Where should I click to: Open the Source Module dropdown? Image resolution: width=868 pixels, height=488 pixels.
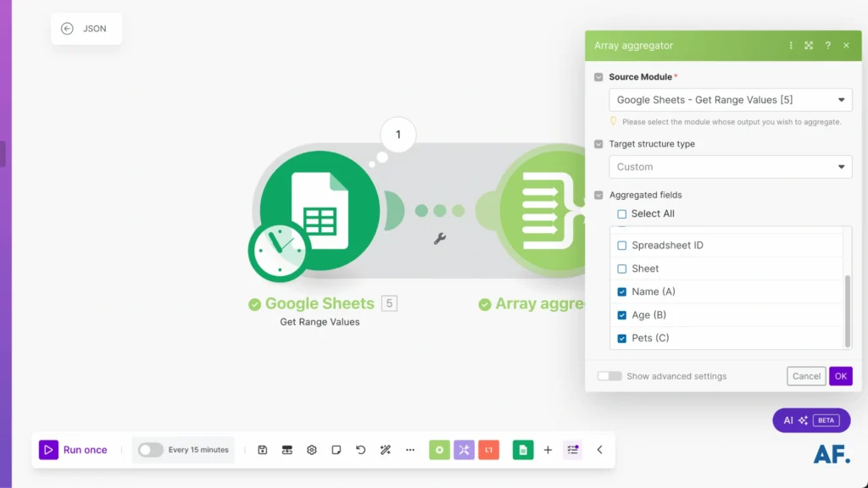tap(730, 100)
